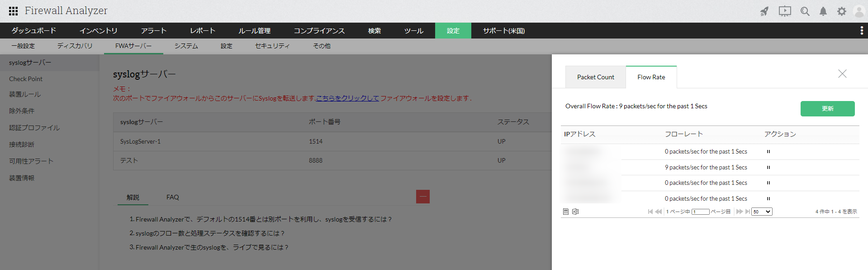
Task: Open the ルール管理 menu
Action: click(255, 30)
